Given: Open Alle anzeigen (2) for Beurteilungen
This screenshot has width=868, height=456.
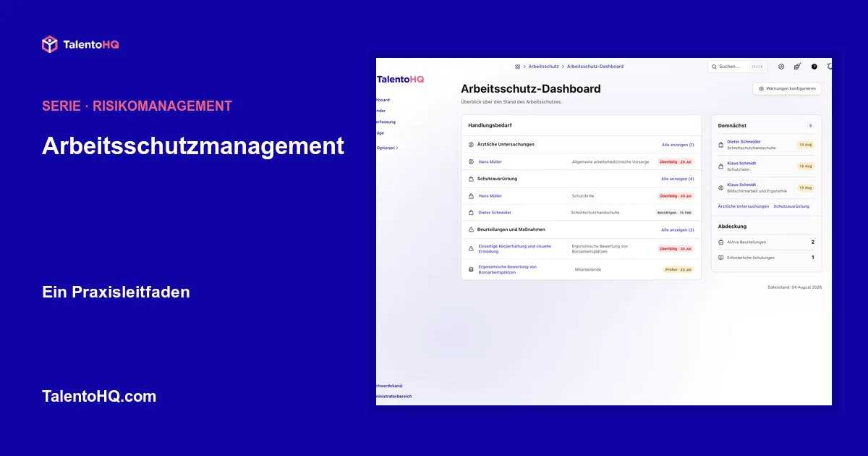Looking at the screenshot, I should 678,229.
